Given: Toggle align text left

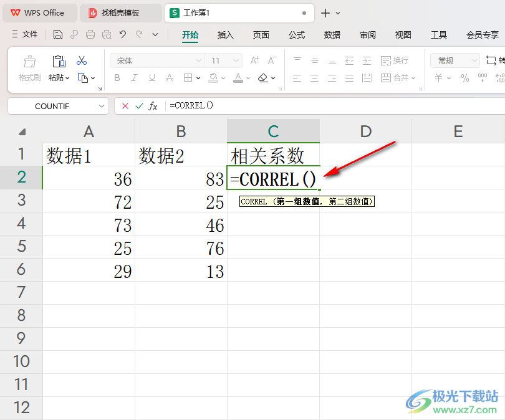Looking at the screenshot, I should (x=297, y=77).
